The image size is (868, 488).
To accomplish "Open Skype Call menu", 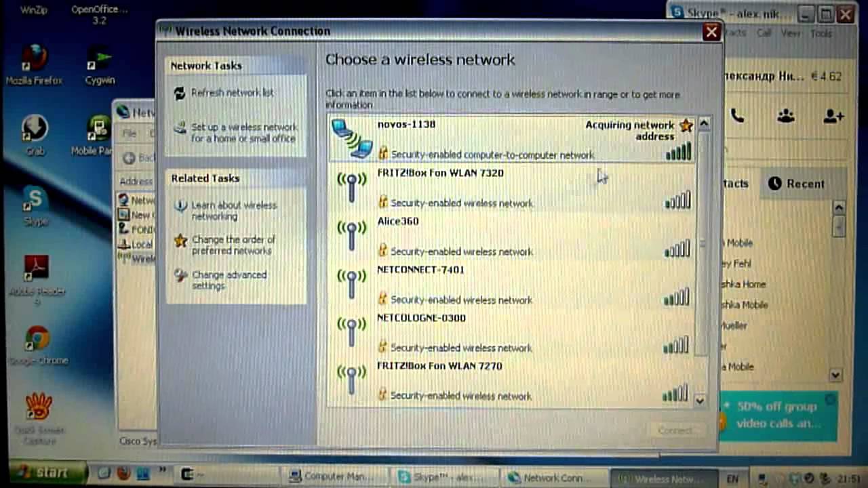I will 764,33.
